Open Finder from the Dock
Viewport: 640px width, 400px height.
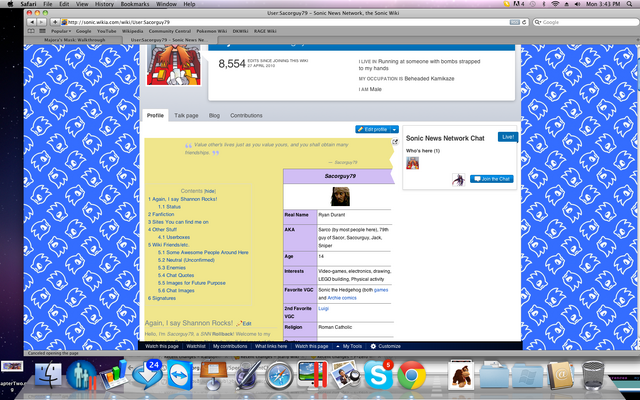click(48, 375)
